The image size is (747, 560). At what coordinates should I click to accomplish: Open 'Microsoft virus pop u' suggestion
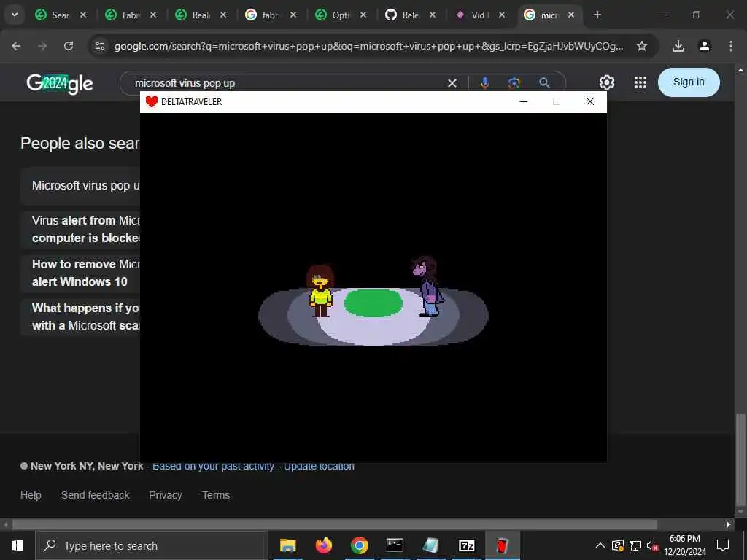(x=80, y=186)
